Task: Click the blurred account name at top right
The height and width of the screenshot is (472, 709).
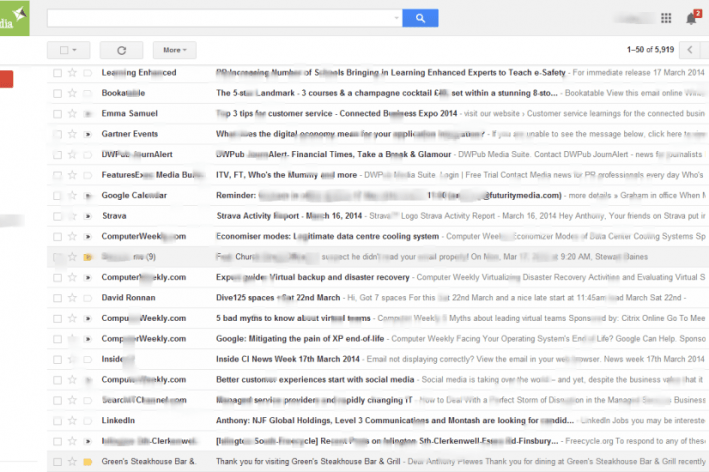Action: pyautogui.click(x=634, y=19)
